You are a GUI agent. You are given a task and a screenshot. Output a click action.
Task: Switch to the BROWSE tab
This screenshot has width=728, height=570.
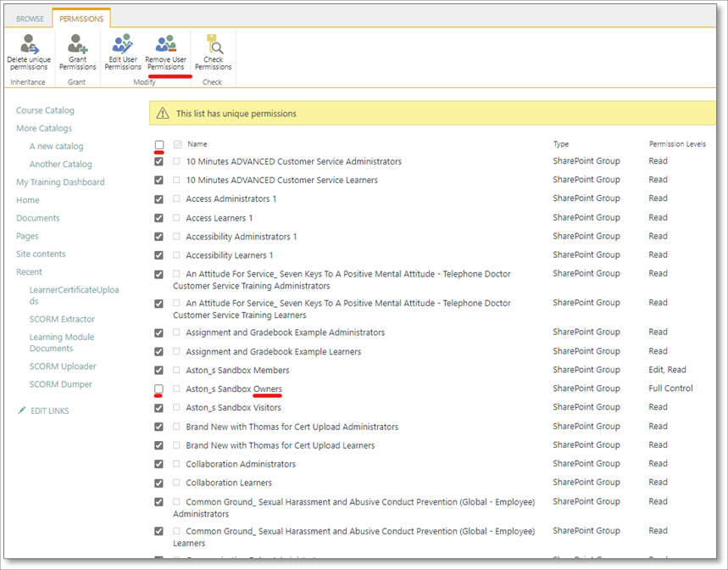[30, 19]
